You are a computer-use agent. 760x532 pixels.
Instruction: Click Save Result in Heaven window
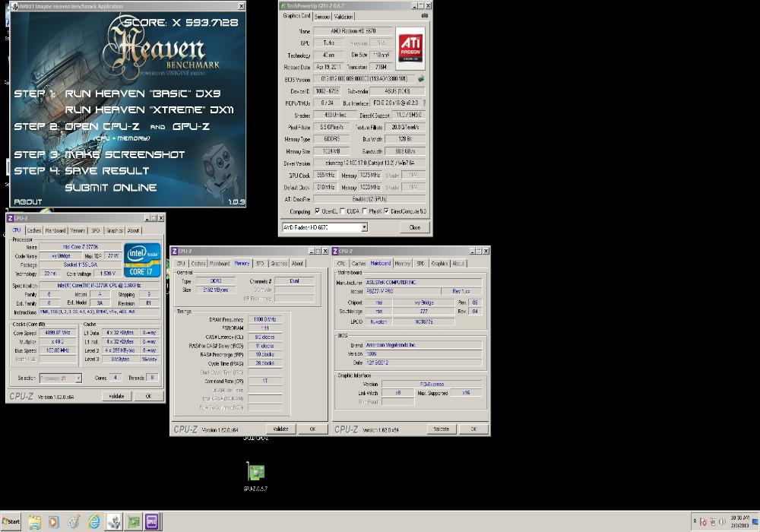click(x=107, y=170)
